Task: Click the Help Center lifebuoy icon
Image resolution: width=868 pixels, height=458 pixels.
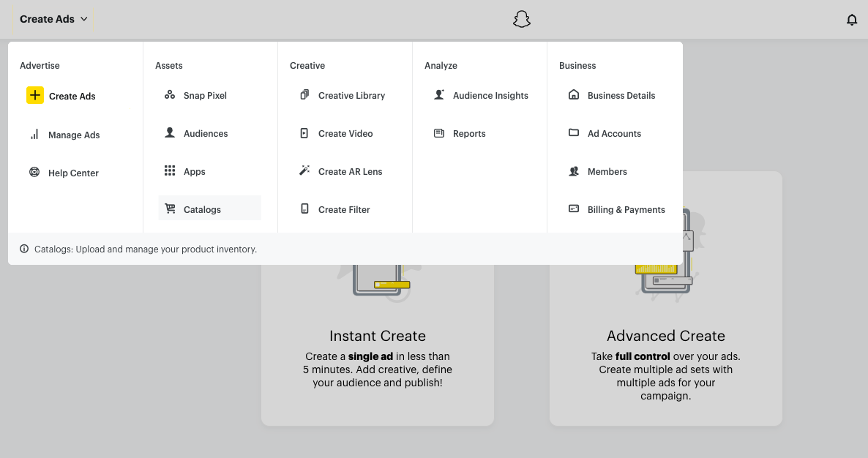Action: coord(34,172)
